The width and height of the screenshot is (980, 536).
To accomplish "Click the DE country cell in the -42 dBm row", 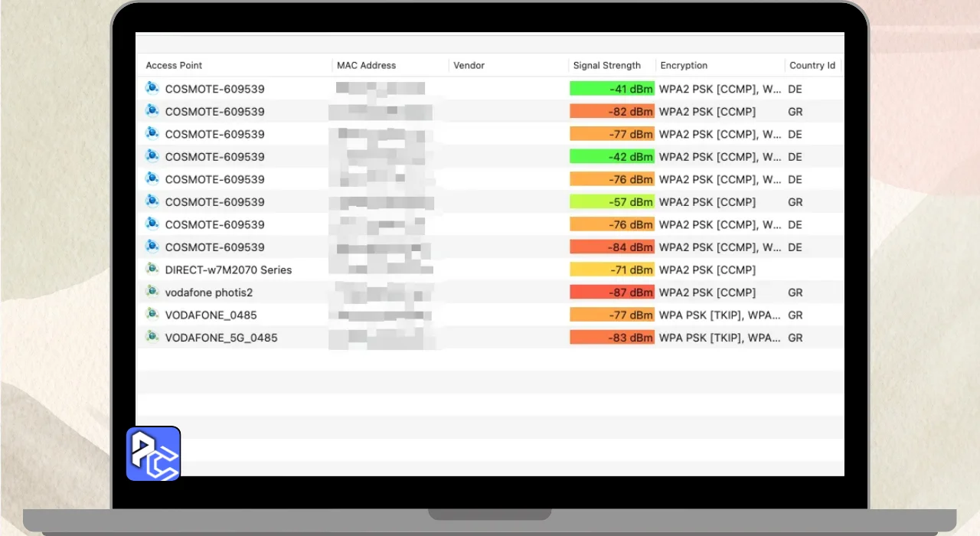I will click(795, 157).
